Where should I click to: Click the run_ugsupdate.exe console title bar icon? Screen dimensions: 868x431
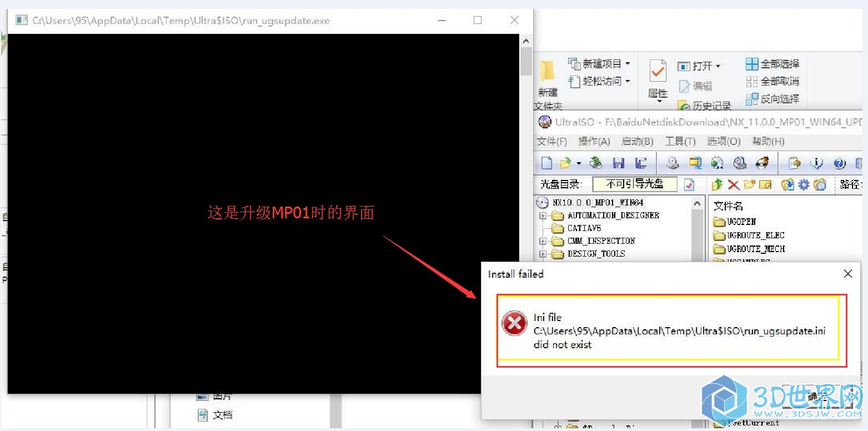click(x=22, y=21)
